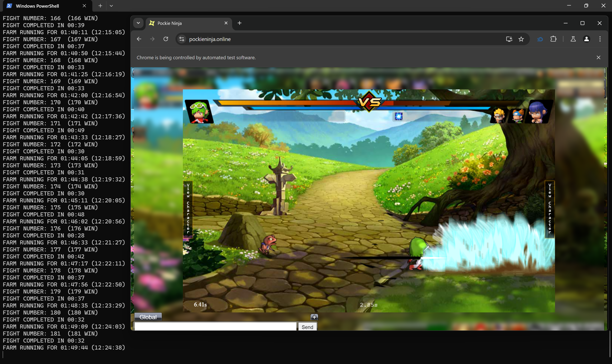Click the VS emblem in battle
The height and width of the screenshot is (364, 612).
coord(369,102)
